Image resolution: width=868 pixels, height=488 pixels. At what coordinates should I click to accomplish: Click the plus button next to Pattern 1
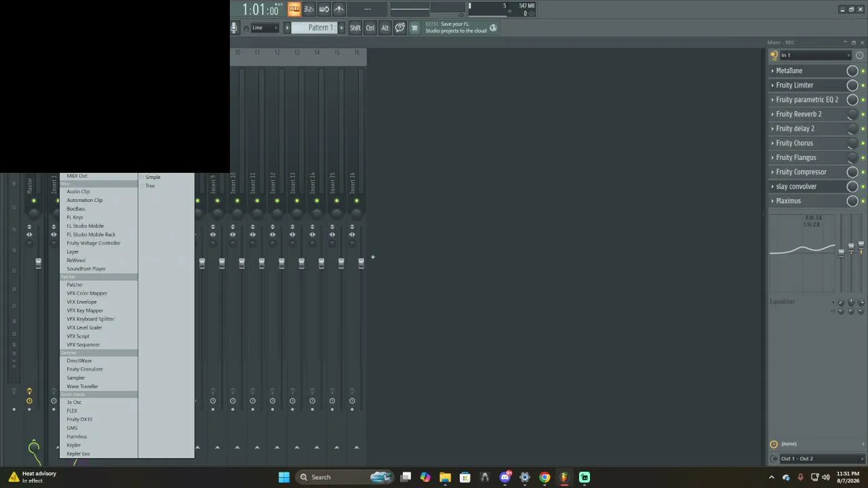(x=341, y=28)
